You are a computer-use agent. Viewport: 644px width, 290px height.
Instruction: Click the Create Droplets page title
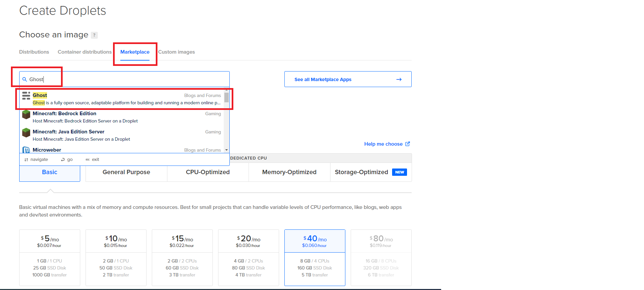coord(63,11)
